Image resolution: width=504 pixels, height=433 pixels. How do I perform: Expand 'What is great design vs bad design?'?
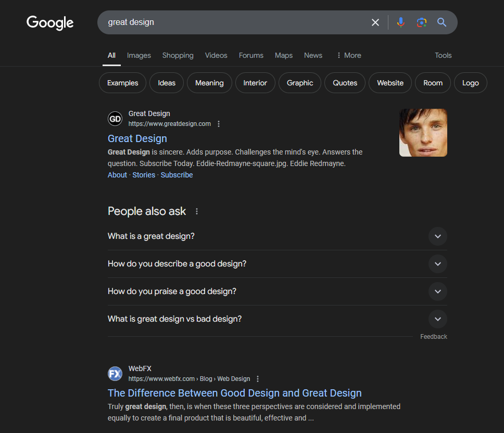click(278, 319)
